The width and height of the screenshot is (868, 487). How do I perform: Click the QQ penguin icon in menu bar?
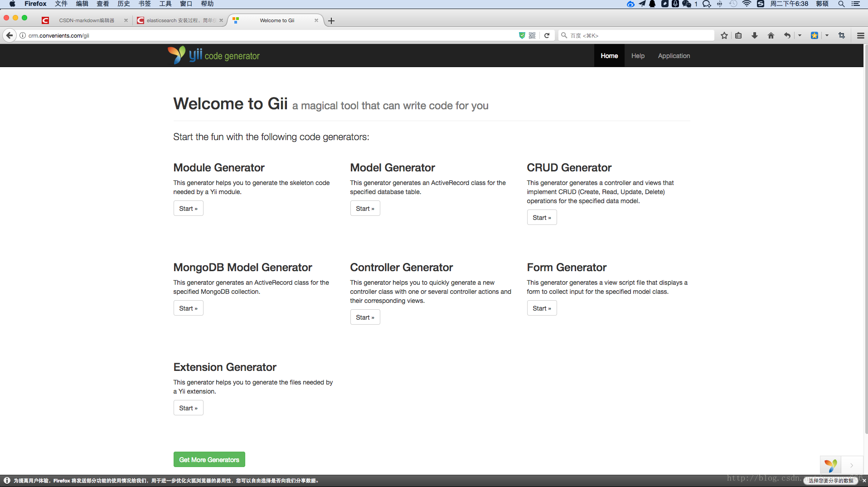click(652, 4)
